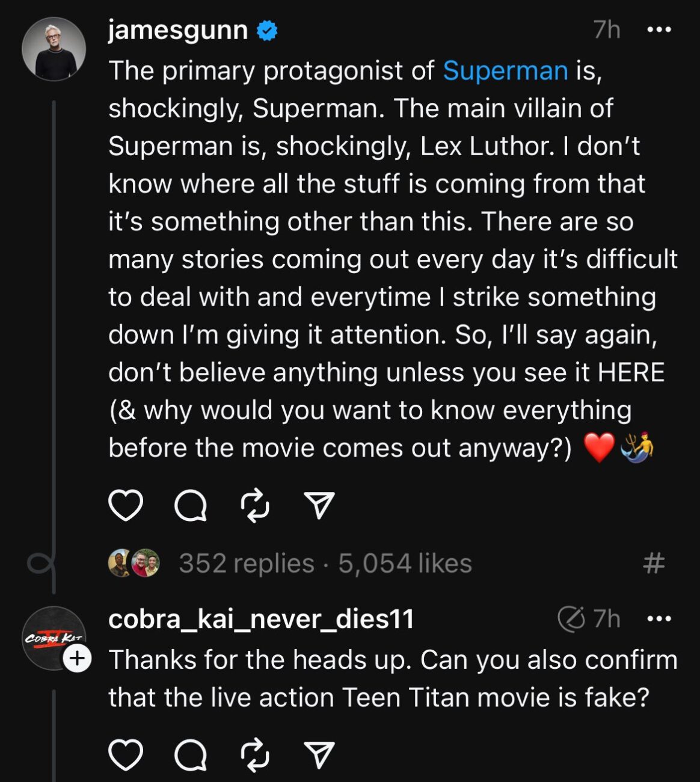The image size is (700, 782).
Task: Tap jamesgunn's profile picture
Action: (54, 49)
